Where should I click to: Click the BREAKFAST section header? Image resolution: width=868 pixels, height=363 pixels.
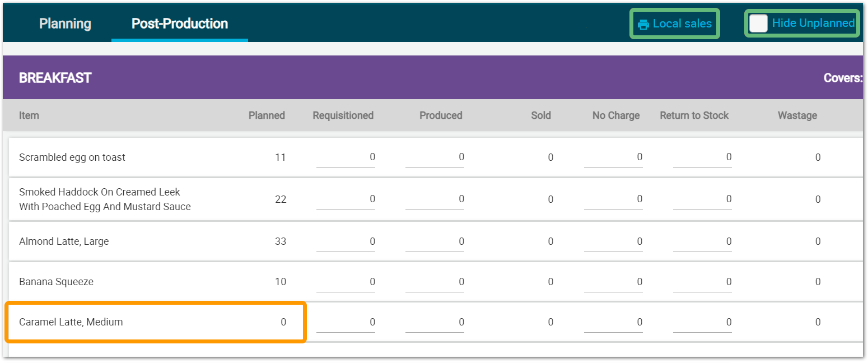(x=55, y=78)
